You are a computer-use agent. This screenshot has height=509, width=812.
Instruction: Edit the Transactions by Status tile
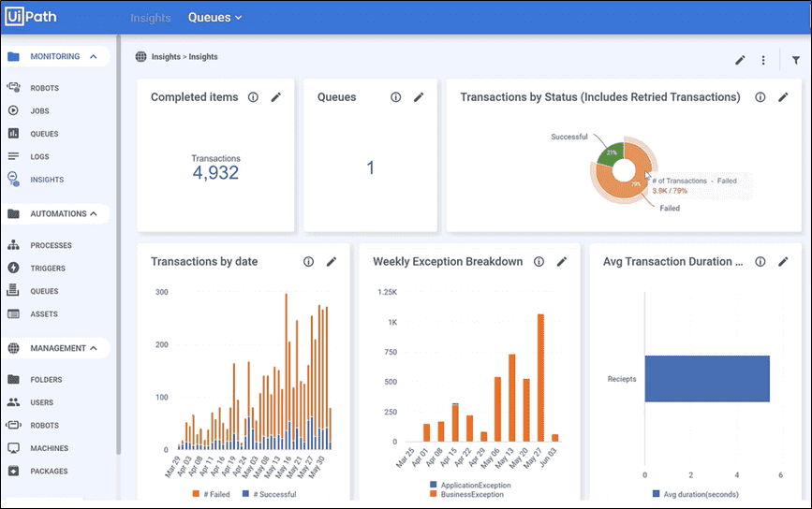click(x=783, y=96)
